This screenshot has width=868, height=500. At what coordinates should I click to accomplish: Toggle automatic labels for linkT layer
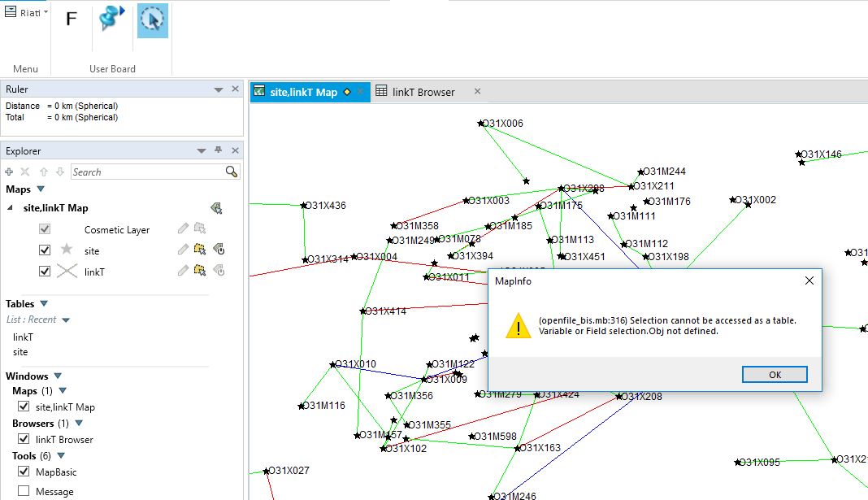[219, 270]
